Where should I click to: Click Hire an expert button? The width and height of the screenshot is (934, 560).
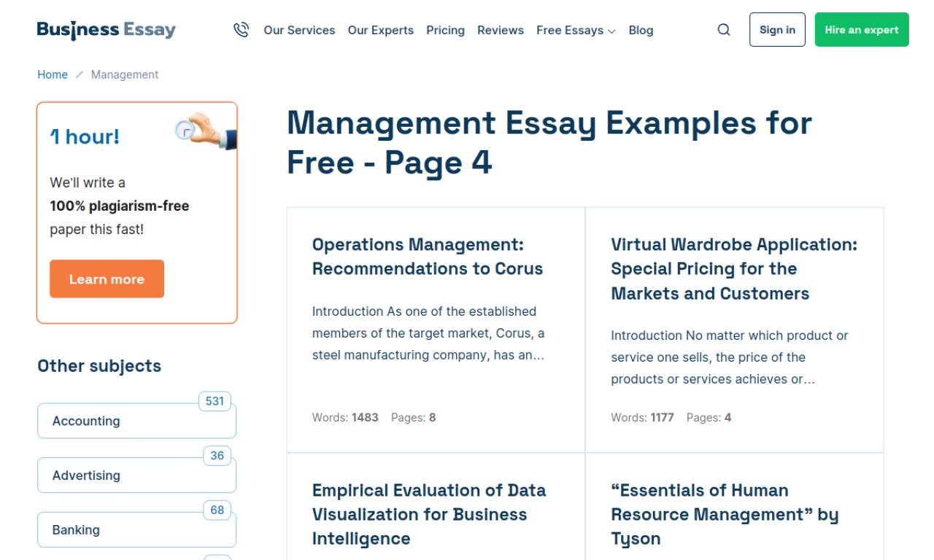click(862, 30)
